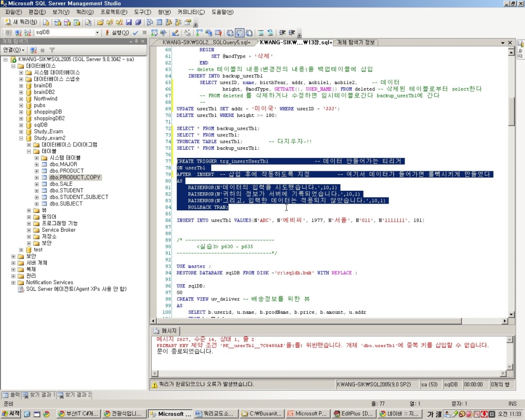Select the Service Broker folder
This screenshot has width=525, height=420.
(58, 230)
